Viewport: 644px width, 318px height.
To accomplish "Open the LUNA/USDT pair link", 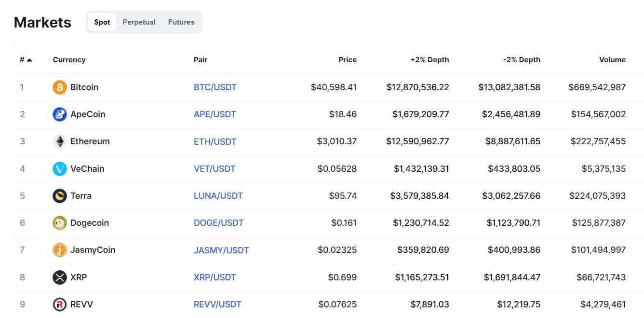I will tap(218, 196).
